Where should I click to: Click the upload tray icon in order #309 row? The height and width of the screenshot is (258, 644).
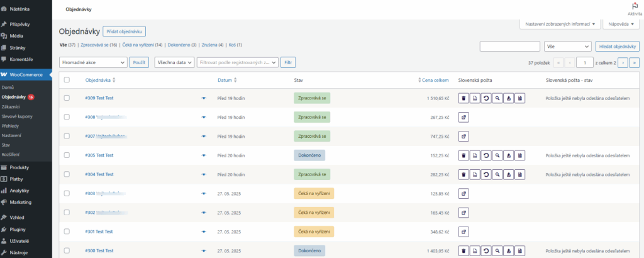point(508,98)
